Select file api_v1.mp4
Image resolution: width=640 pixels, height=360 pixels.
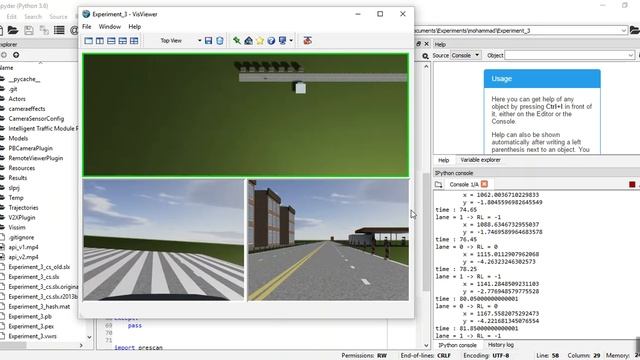(23, 247)
